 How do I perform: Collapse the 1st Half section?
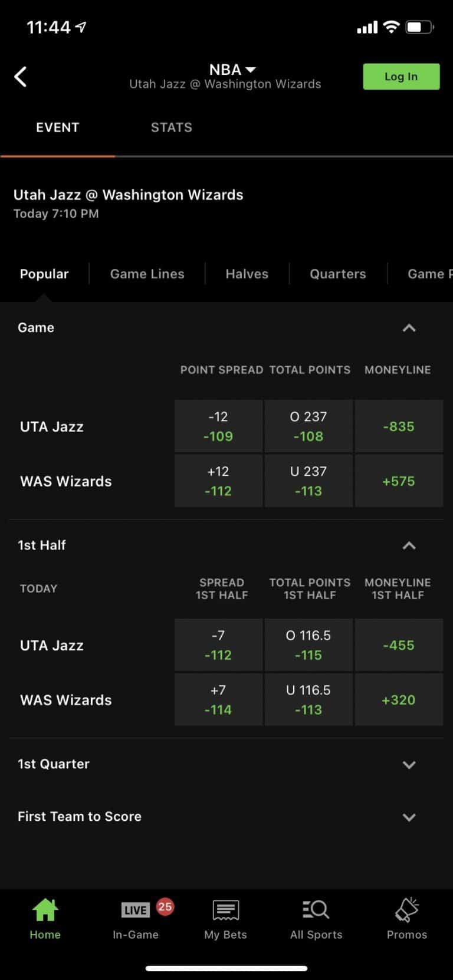click(409, 545)
